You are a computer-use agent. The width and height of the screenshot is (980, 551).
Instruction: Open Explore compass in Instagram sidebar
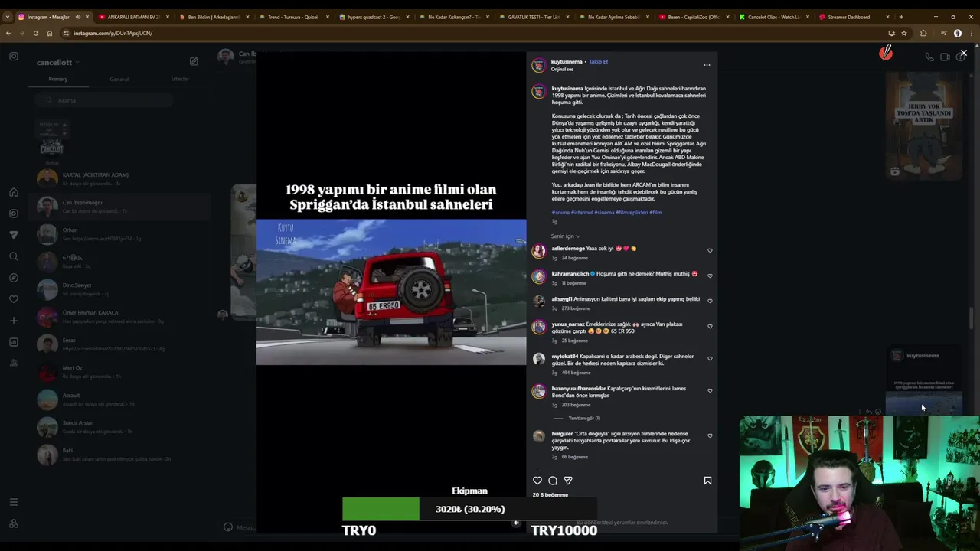pyautogui.click(x=14, y=278)
